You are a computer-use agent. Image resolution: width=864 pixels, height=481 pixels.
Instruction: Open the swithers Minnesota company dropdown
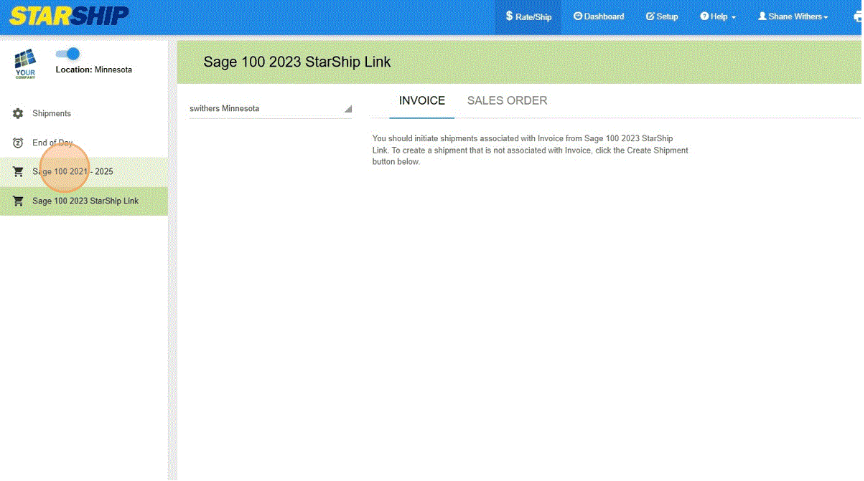coord(270,108)
